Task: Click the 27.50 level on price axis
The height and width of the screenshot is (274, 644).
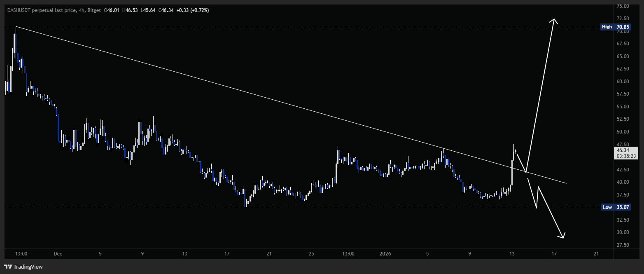Action: (x=623, y=245)
